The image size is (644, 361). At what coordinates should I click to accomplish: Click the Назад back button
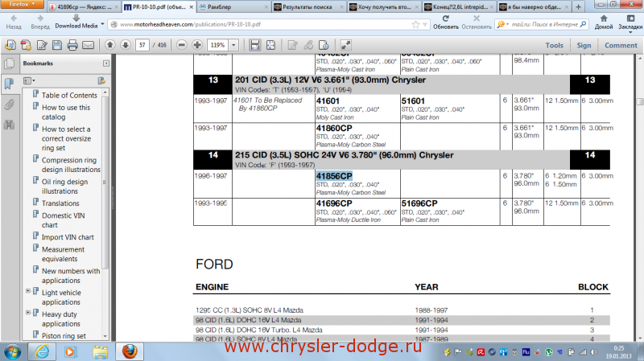14,22
